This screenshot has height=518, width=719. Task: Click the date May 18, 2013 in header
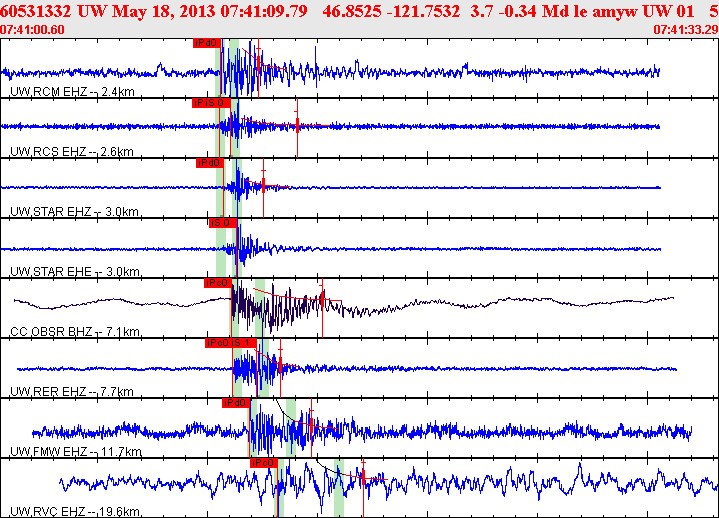(164, 11)
